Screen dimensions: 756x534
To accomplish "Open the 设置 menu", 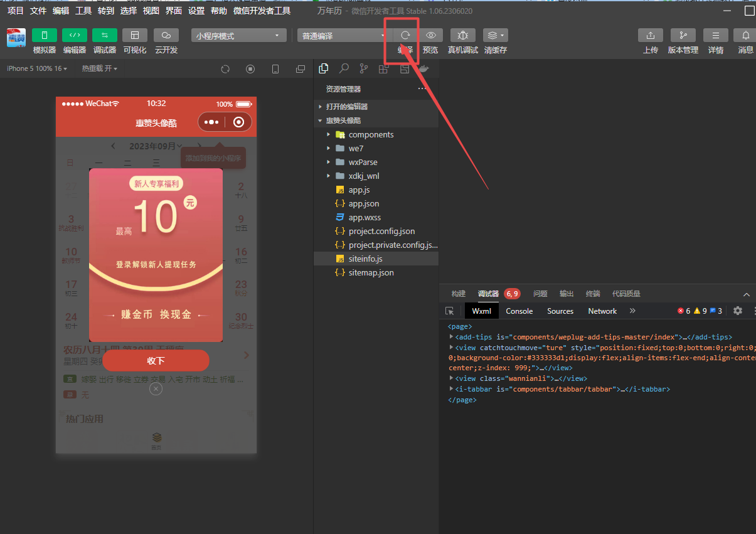I will pyautogui.click(x=196, y=11).
